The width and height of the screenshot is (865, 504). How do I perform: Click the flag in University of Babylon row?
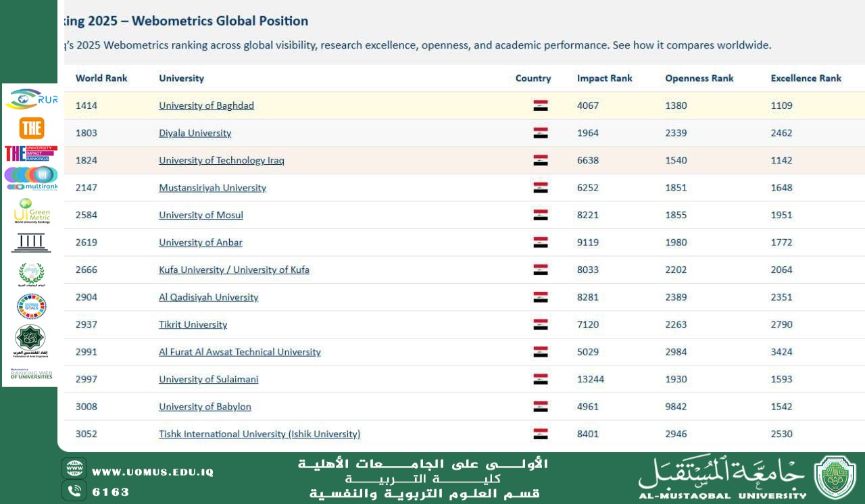pos(541,407)
